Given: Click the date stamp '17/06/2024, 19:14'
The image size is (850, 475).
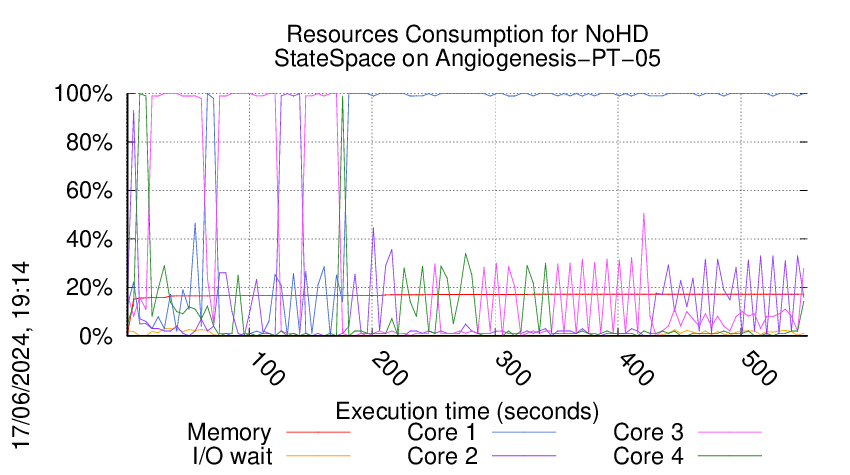Looking at the screenshot, I should (21, 355).
